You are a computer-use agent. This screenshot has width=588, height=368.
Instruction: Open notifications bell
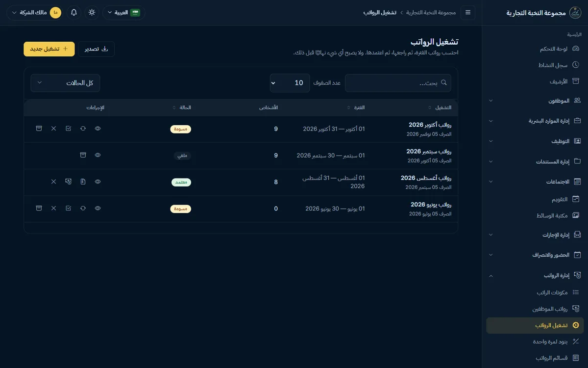point(74,12)
